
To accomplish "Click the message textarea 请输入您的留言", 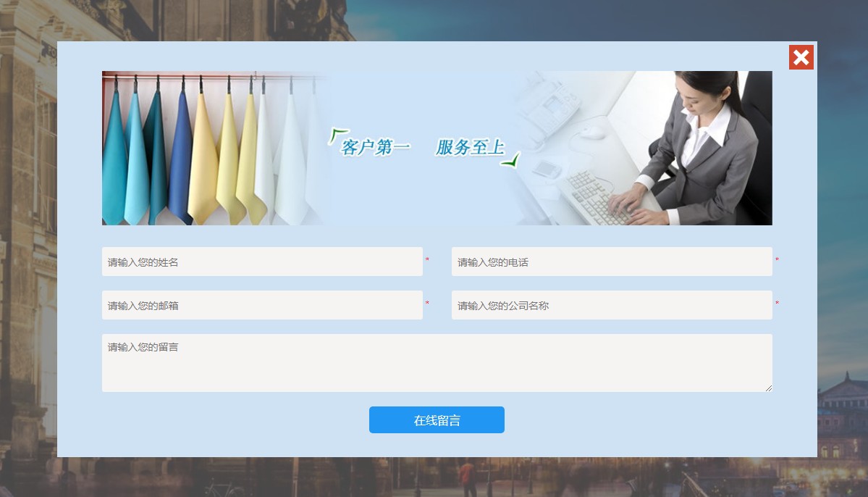I will [x=437, y=363].
